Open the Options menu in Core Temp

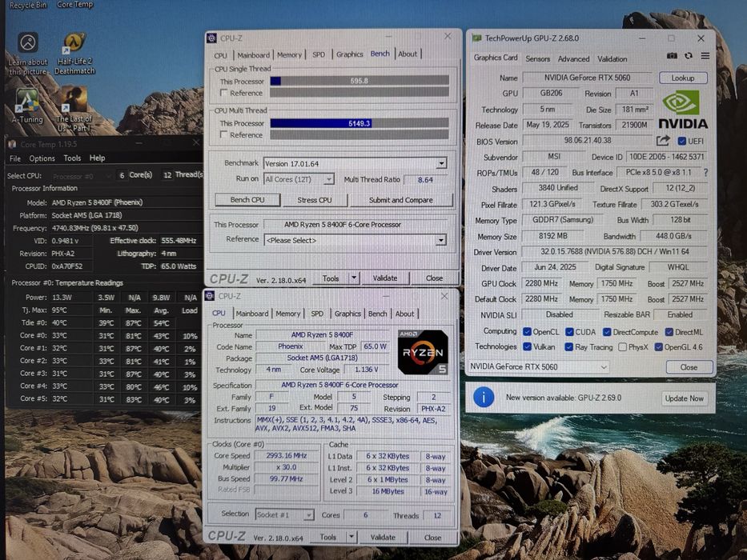[42, 158]
